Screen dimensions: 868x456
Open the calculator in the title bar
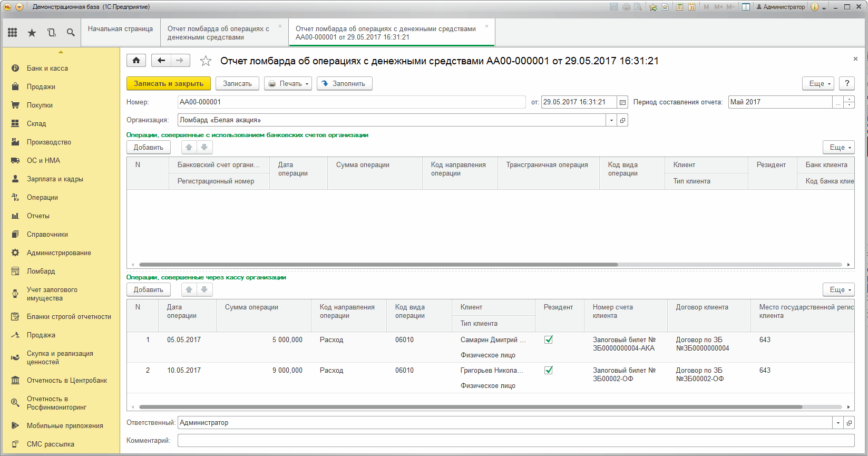680,7
